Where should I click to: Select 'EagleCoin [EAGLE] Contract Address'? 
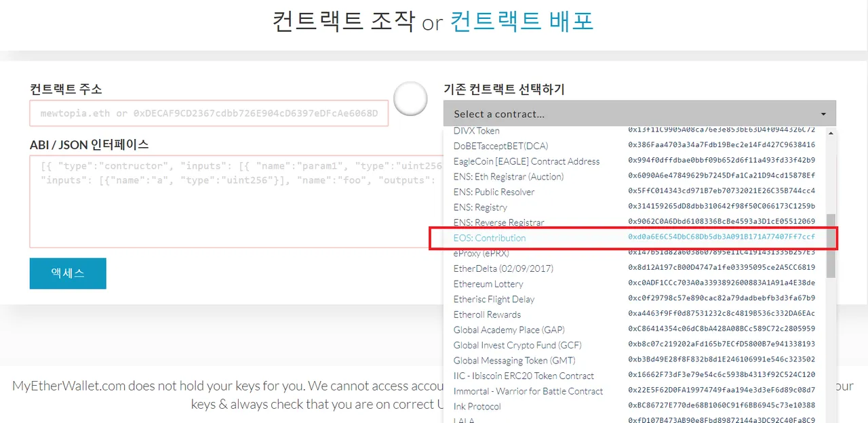(634, 161)
